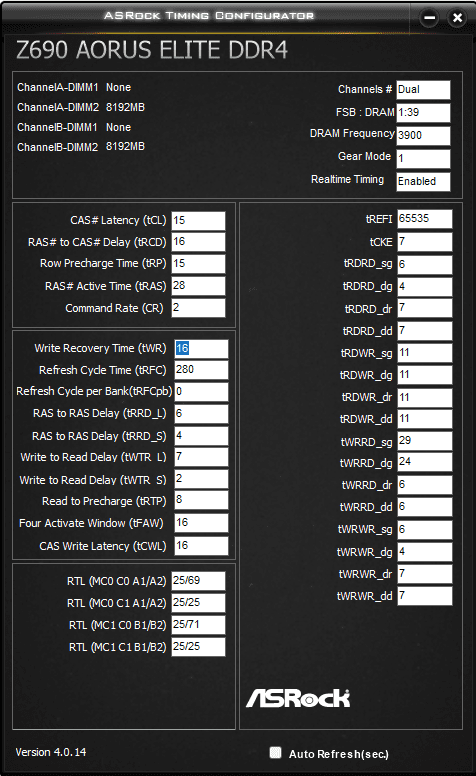Close the Timing Configurator window

tap(457, 18)
